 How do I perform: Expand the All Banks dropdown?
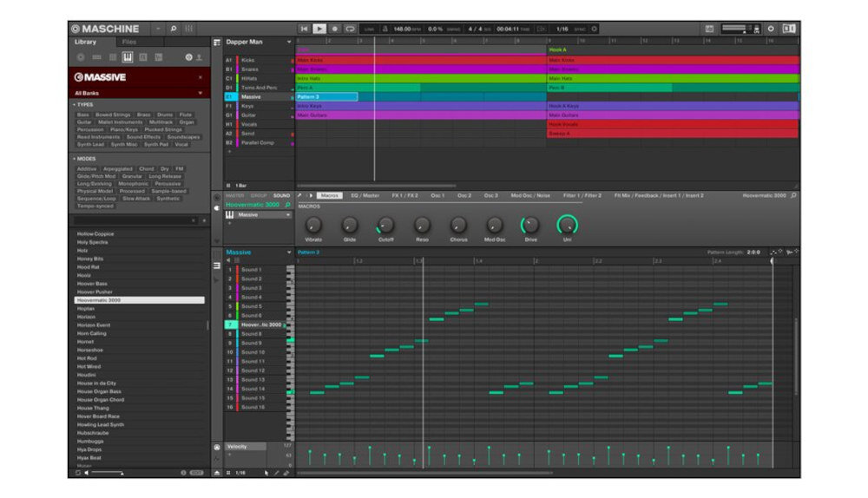200,94
